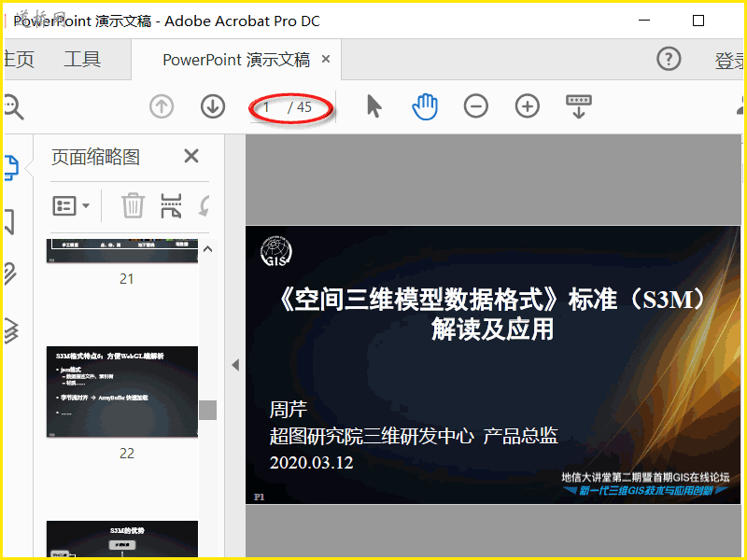Select page 21 thumbnail
The image size is (747, 560).
pos(122,251)
